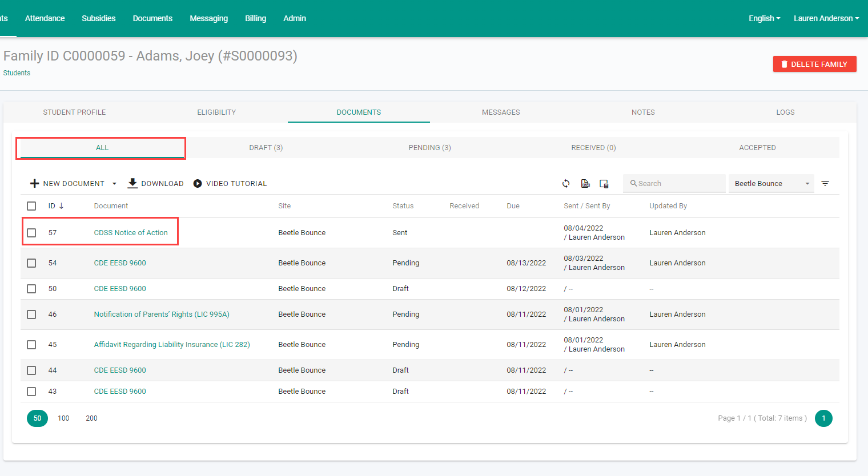
Task: Open Notification of Parents' Rights link
Action: [162, 314]
